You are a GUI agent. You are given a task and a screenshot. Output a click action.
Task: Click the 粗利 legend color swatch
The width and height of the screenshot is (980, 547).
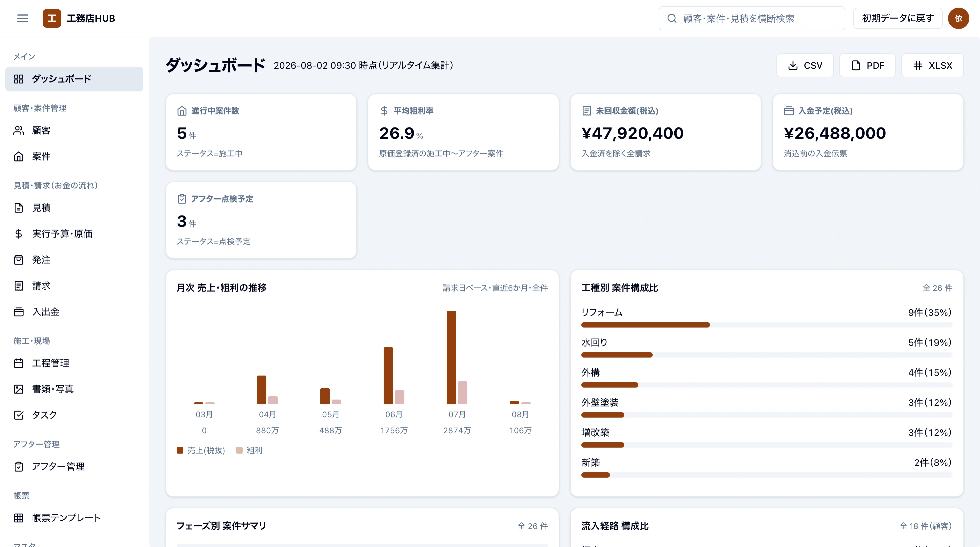click(x=239, y=450)
